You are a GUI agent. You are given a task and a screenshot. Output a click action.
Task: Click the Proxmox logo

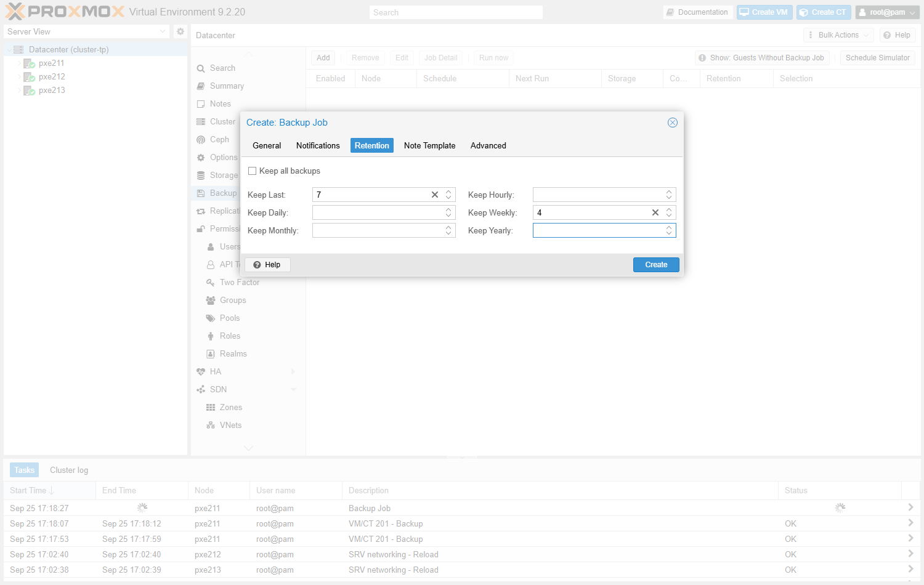click(65, 12)
